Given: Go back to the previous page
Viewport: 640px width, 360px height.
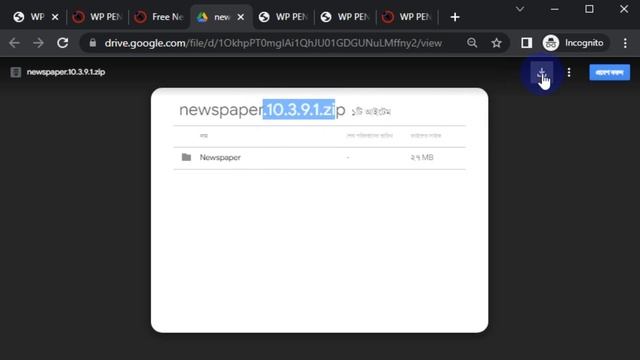Looking at the screenshot, I should [x=14, y=43].
